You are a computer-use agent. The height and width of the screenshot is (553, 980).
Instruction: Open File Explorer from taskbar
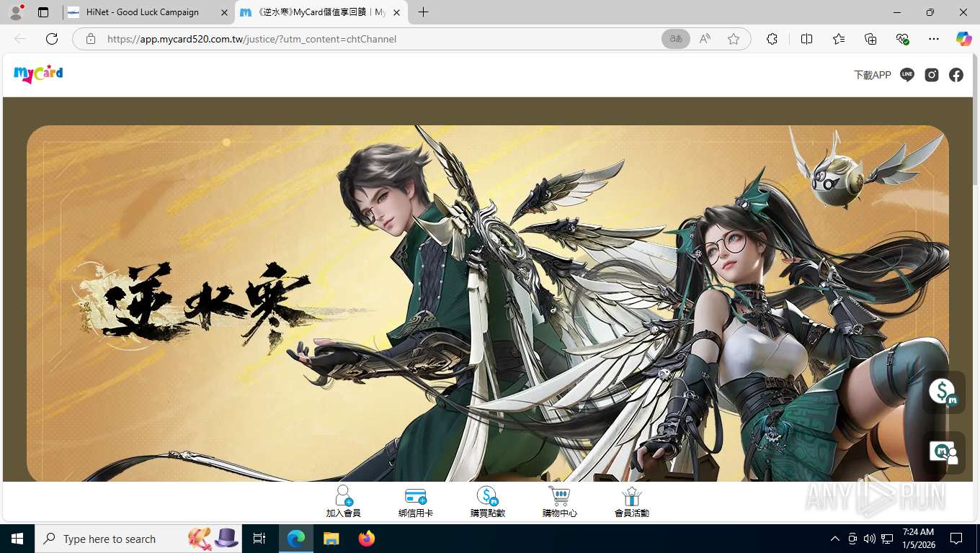[x=331, y=539]
